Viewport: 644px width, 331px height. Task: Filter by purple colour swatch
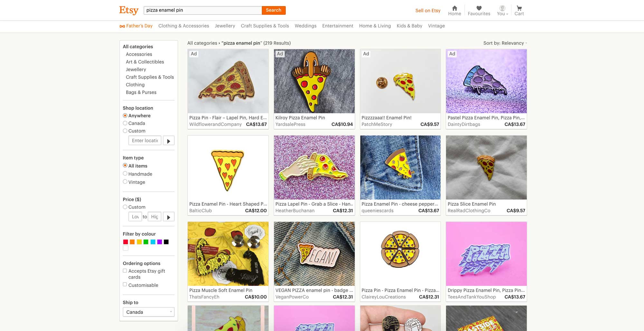(159, 242)
